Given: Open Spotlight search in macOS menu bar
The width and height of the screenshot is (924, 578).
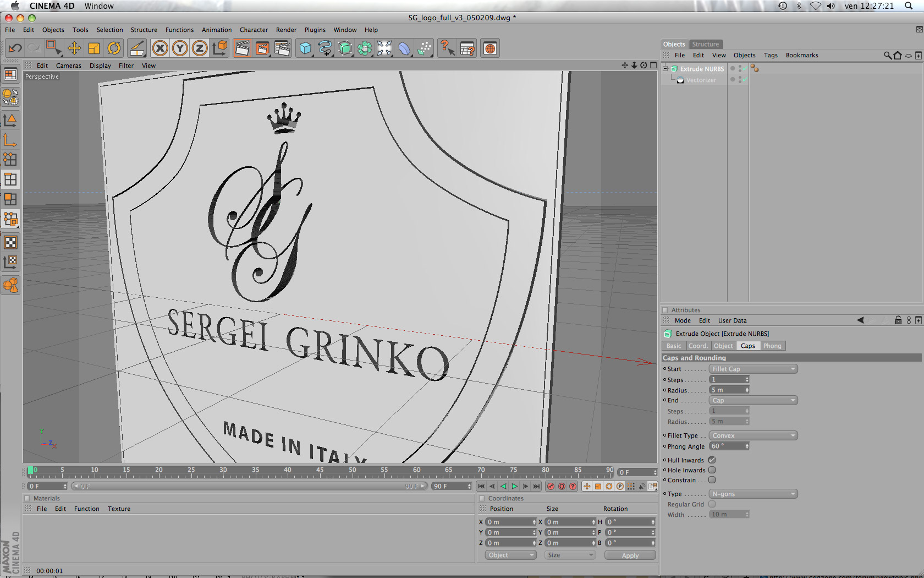Looking at the screenshot, I should [909, 6].
